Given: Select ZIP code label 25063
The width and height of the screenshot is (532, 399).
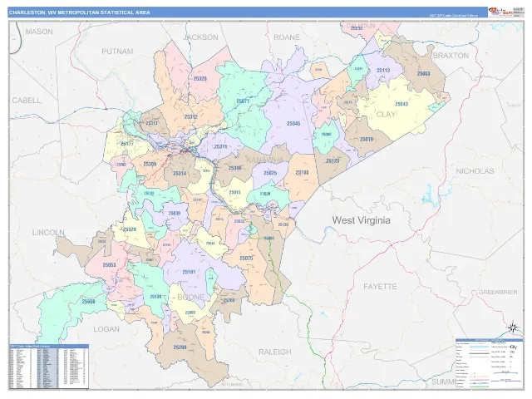Looking at the screenshot, I should 423,73.
